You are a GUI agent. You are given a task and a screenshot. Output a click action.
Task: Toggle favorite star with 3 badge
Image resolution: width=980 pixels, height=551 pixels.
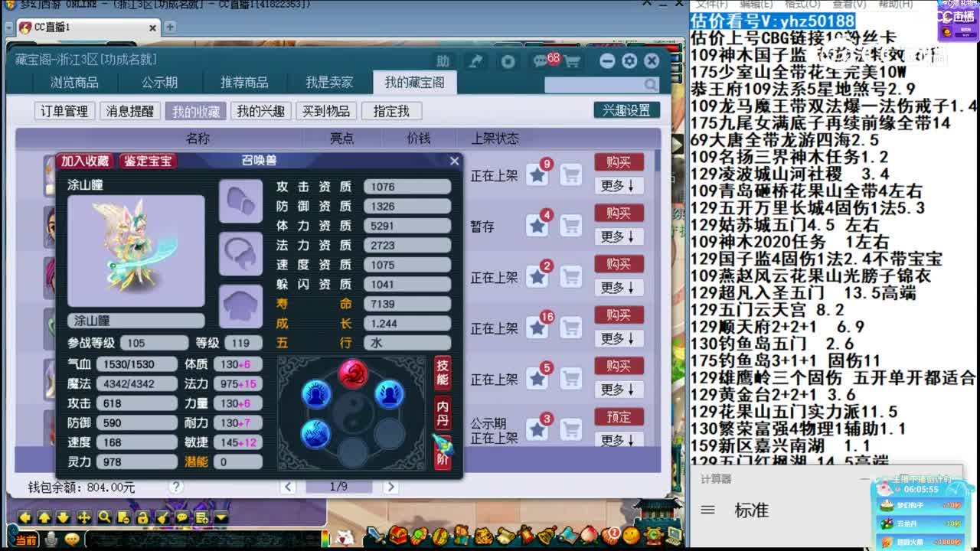pos(537,430)
